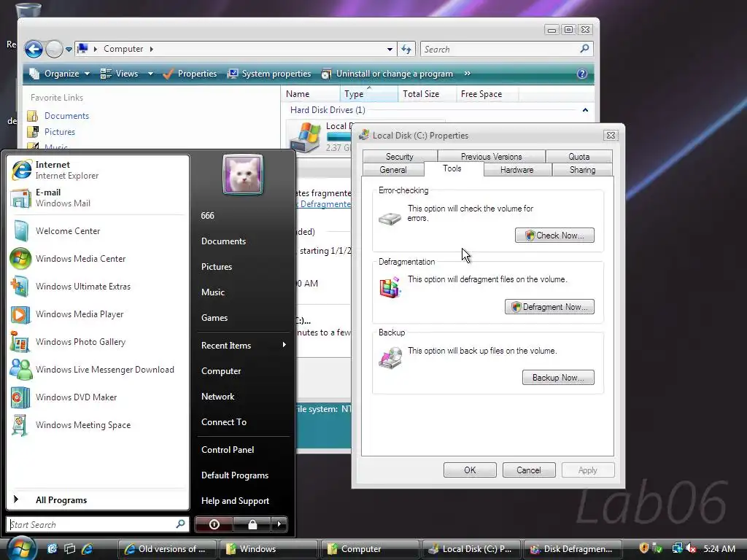Show more toolbar commands chevron
Viewport: 747px width, 560px height.
point(468,74)
